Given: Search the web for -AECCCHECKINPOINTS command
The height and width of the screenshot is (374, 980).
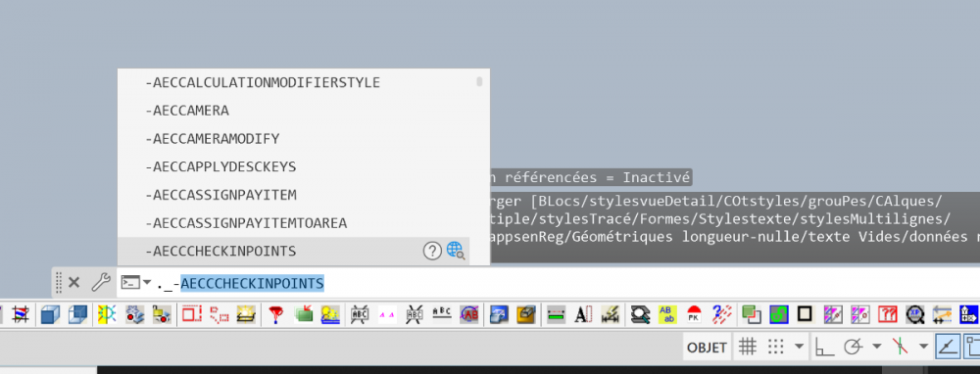Looking at the screenshot, I should point(456,251).
